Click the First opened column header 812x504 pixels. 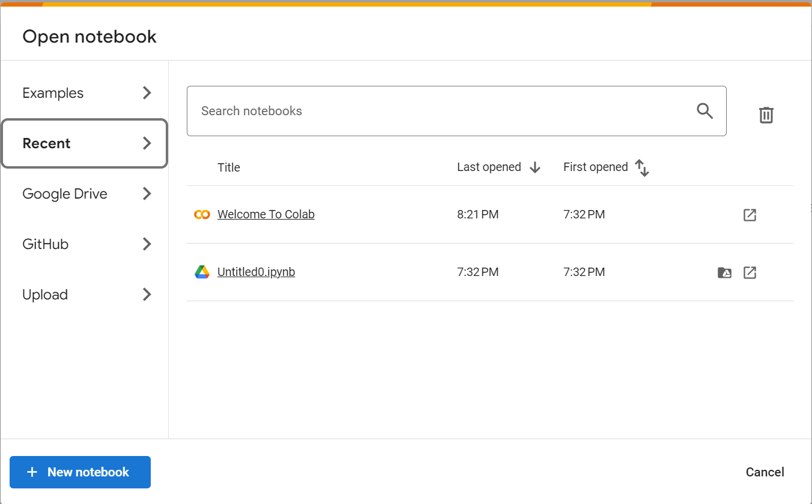(595, 167)
